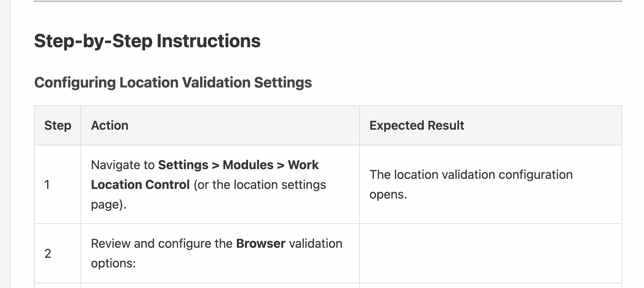Screen dimensions: 644x288
Task: Click the bold word "Settings" in step 1
Action: [x=183, y=165]
